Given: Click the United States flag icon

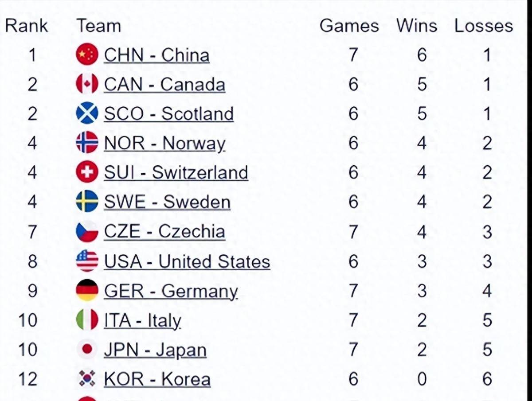Looking at the screenshot, I should coord(87,261).
